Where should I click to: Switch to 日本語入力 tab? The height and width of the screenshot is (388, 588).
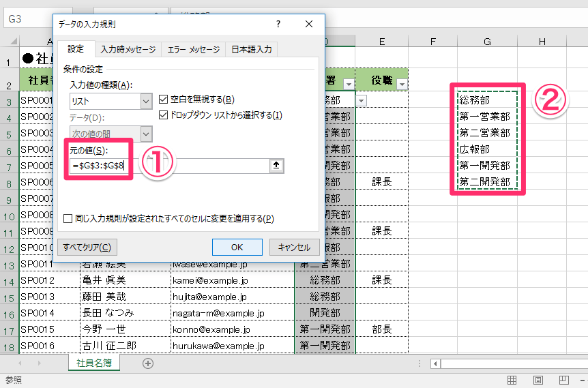[252, 50]
